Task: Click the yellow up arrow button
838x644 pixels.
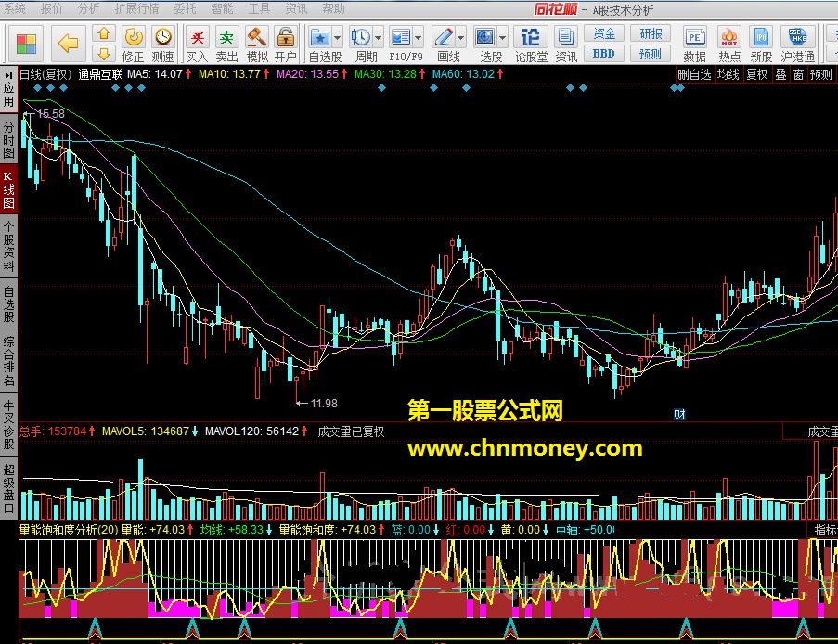Action: (x=104, y=33)
